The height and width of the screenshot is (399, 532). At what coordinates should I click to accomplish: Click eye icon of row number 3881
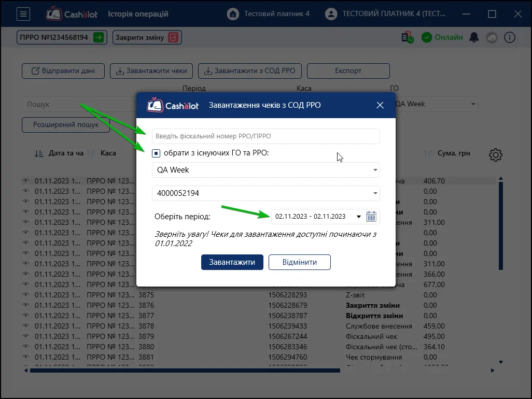pyautogui.click(x=25, y=357)
